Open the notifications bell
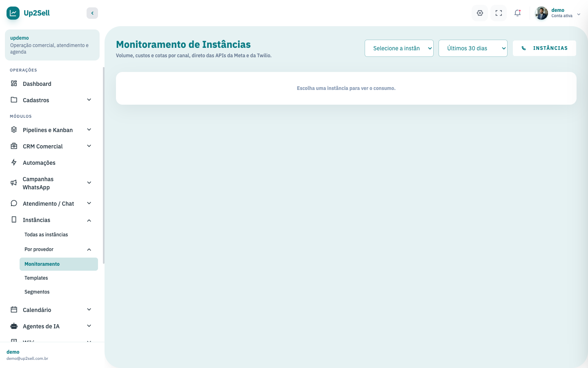Viewport: 588px width, 368px height. 517,13
